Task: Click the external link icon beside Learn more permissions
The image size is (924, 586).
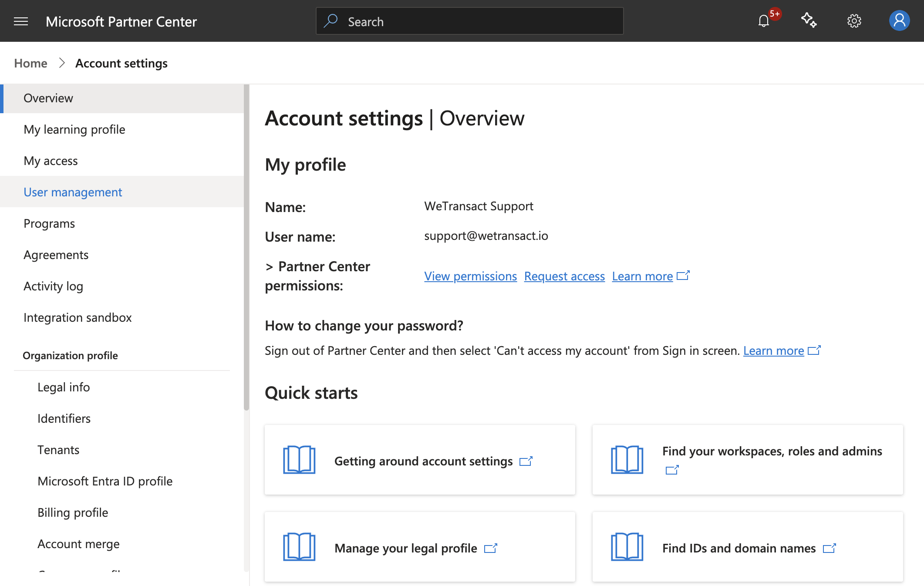Action: (683, 276)
